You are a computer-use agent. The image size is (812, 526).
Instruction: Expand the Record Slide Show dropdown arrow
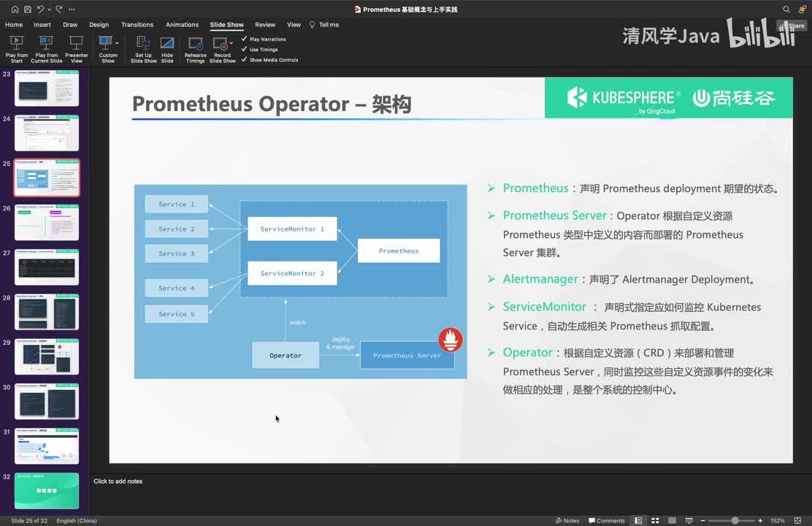231,43
